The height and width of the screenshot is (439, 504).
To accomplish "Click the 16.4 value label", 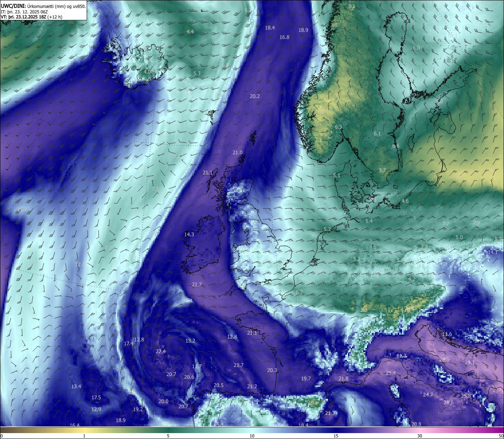I will tap(74, 425).
